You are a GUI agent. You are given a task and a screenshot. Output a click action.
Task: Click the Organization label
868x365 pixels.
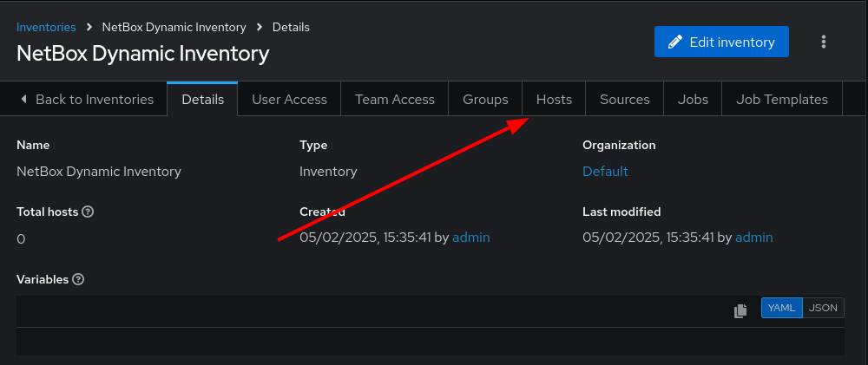pos(619,145)
